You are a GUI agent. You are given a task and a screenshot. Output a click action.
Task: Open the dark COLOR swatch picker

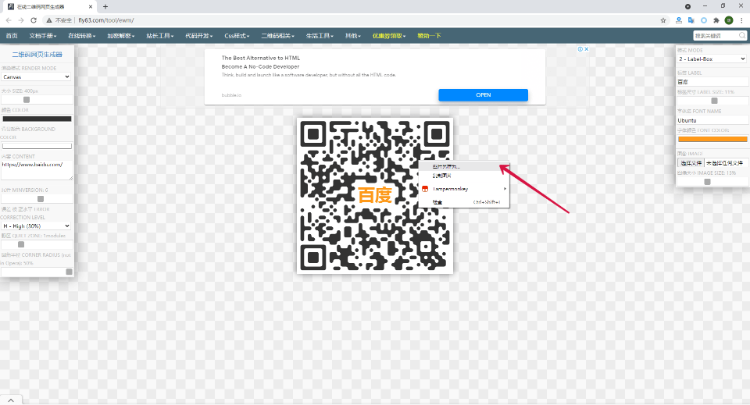(37, 119)
